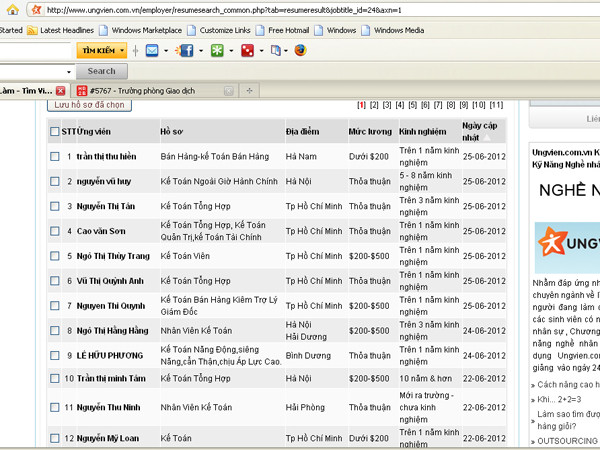
Task: Click the Facebook toolbar icon
Action: [185, 50]
